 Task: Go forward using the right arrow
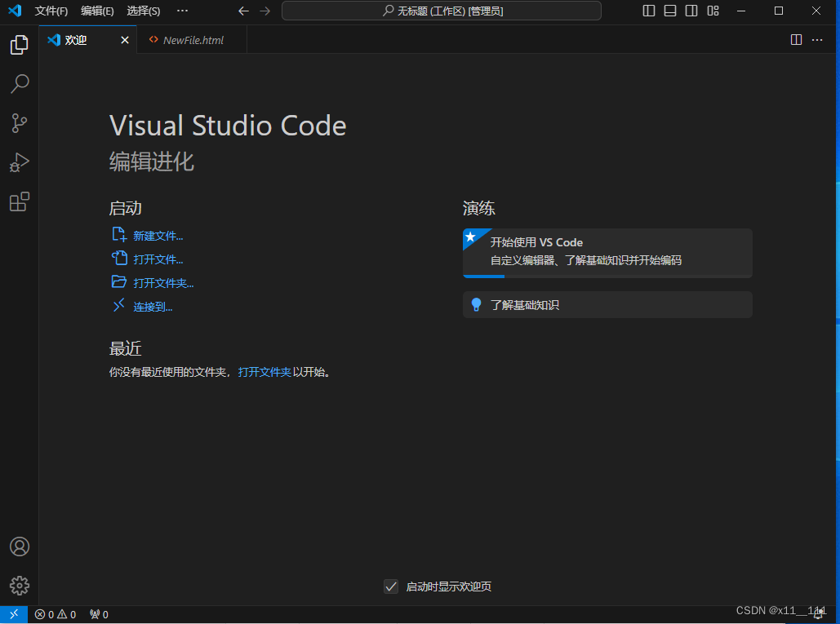click(x=265, y=11)
